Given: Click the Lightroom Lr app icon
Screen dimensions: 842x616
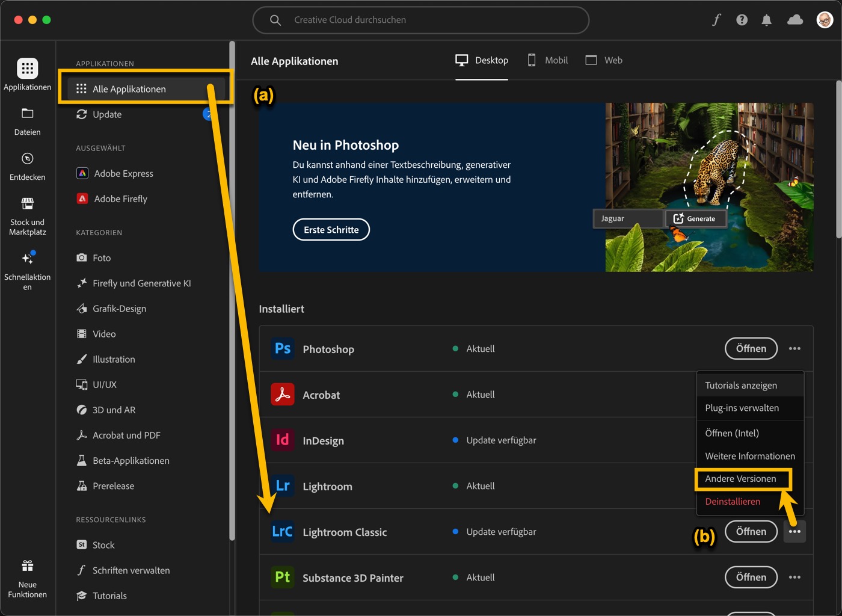Looking at the screenshot, I should pos(283,486).
